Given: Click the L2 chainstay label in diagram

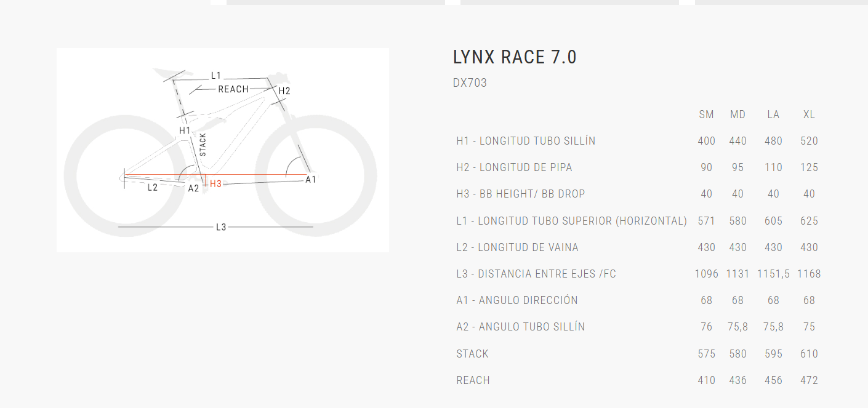Looking at the screenshot, I should (153, 187).
